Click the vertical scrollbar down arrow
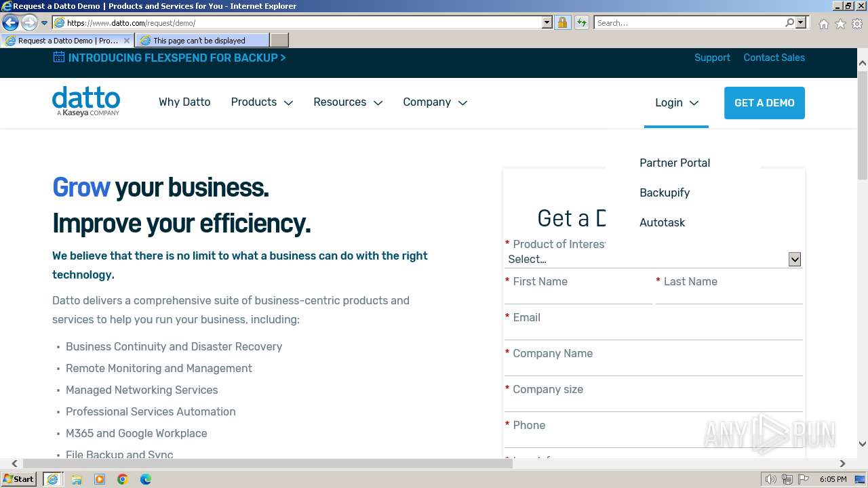The height and width of the screenshot is (488, 868). coord(863,444)
